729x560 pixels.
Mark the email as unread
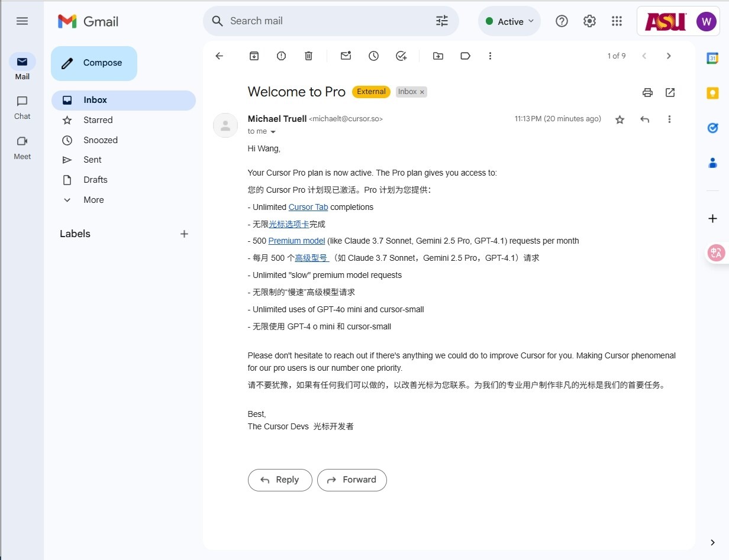[x=346, y=56]
